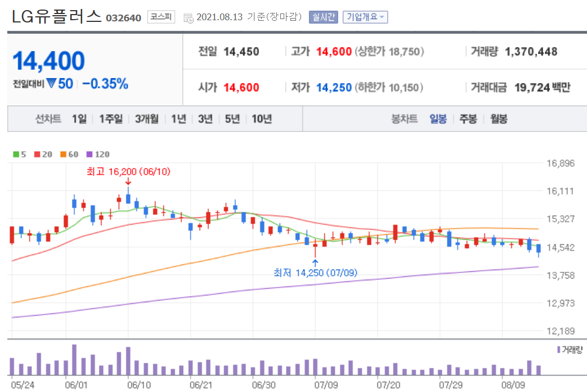Click the LG유플러스 stock name
Image resolution: width=587 pixels, height=392 pixels.
pyautogui.click(x=57, y=16)
